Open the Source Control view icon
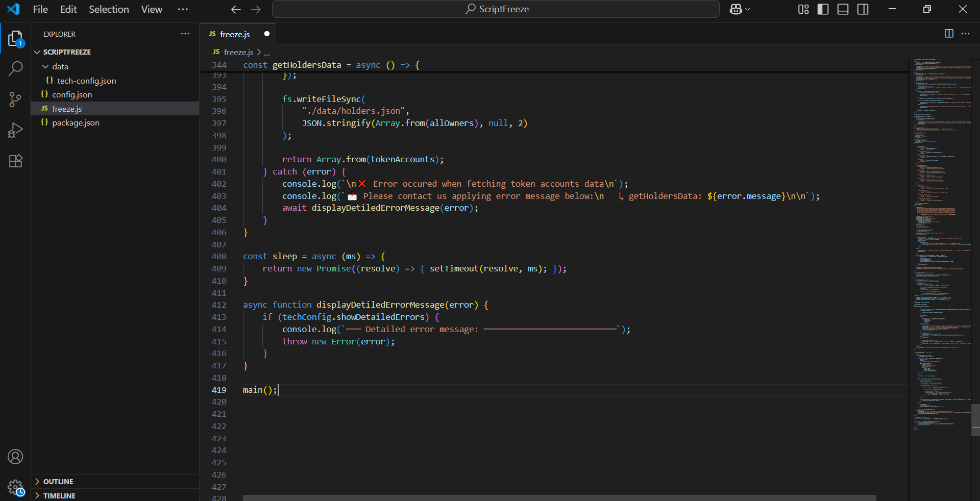The height and width of the screenshot is (501, 980). click(15, 99)
